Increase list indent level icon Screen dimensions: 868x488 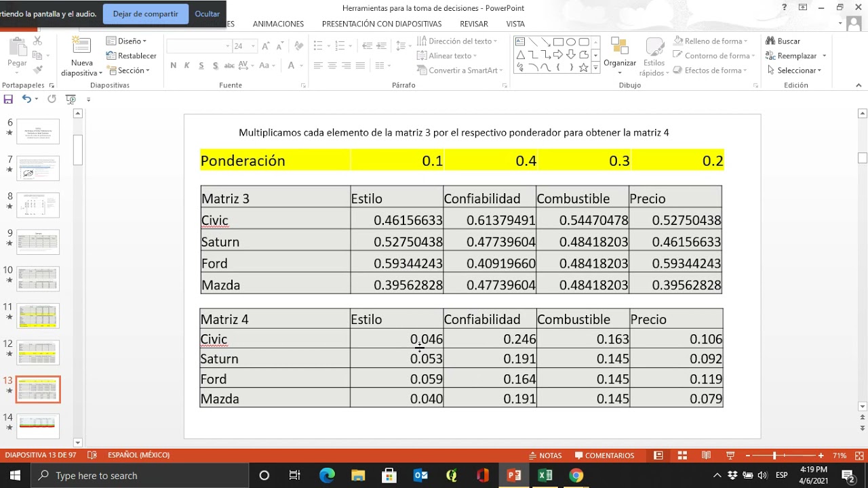[x=381, y=46]
